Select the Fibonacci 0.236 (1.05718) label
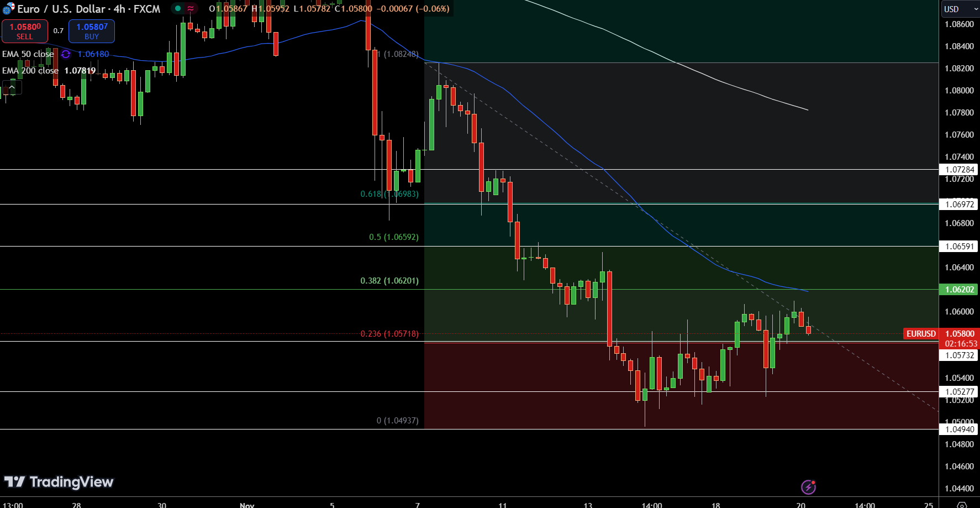Image resolution: width=980 pixels, height=508 pixels. tap(389, 334)
